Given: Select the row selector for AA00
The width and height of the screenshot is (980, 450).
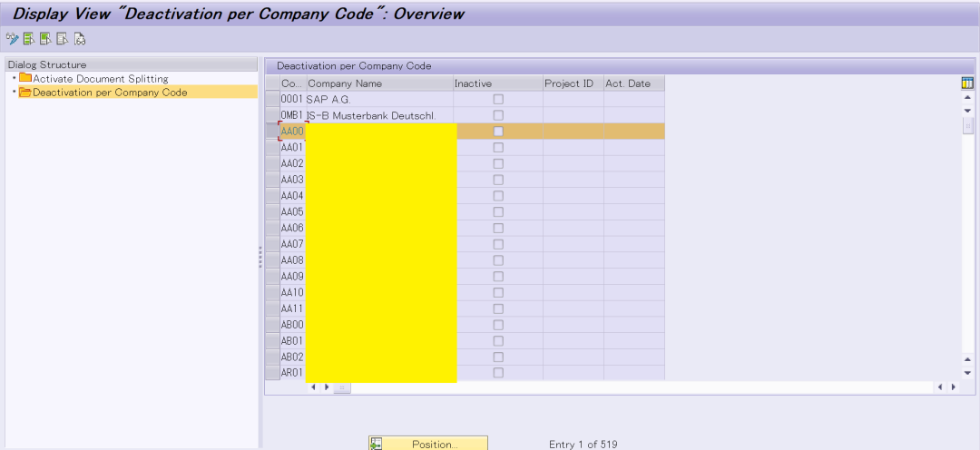Looking at the screenshot, I should (x=272, y=132).
